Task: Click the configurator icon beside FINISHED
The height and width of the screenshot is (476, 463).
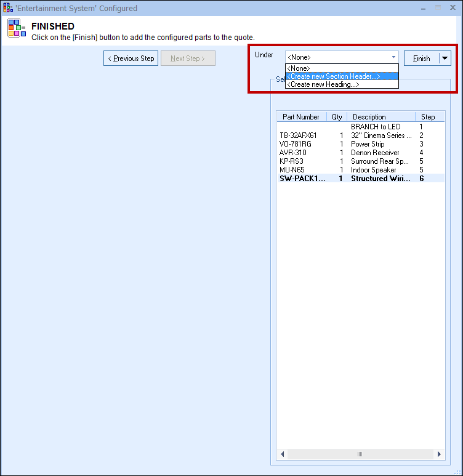Action: [17, 28]
